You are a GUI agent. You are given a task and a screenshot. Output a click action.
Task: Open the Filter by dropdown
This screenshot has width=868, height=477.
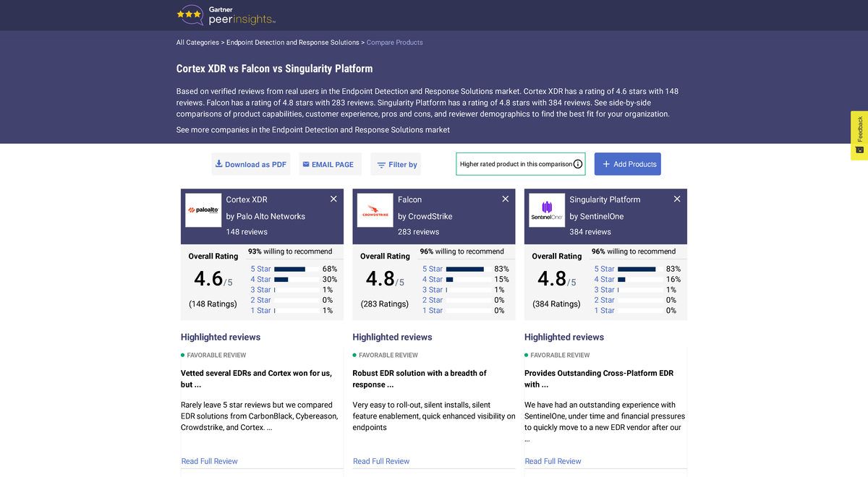[396, 164]
